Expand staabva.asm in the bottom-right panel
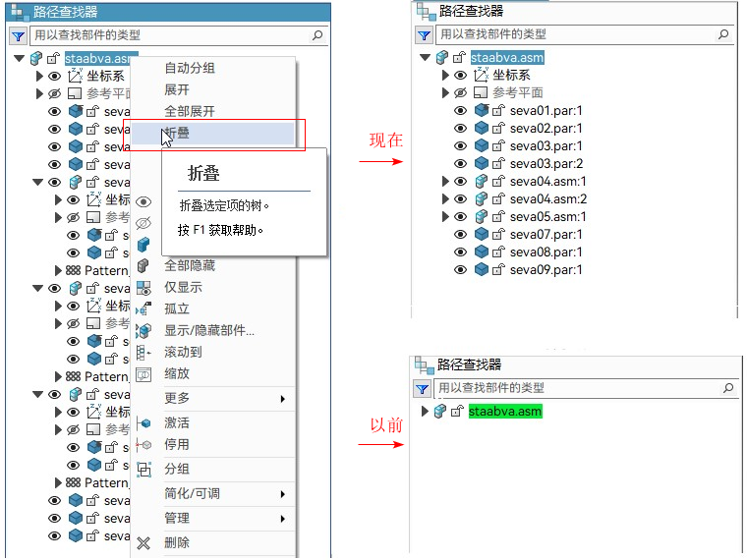The width and height of the screenshot is (747, 560). point(425,411)
